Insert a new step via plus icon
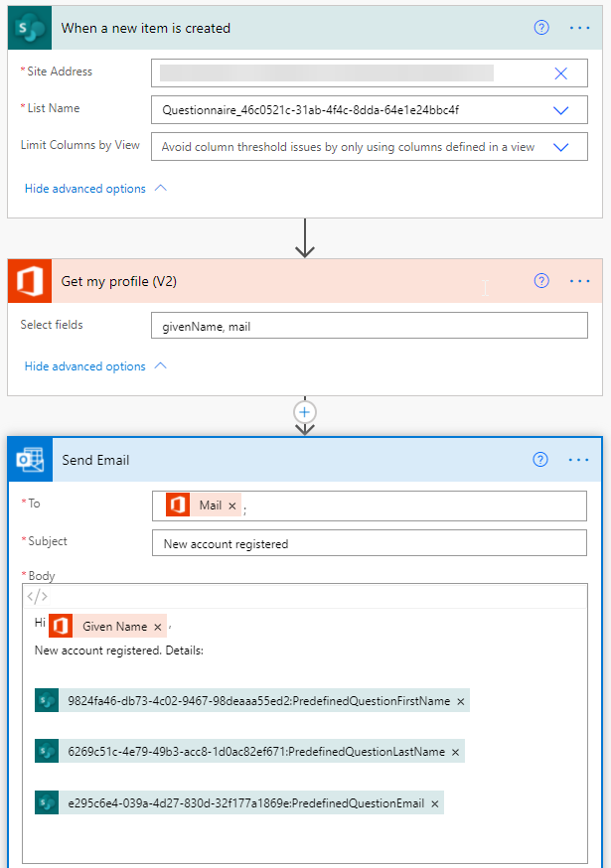 coord(305,411)
